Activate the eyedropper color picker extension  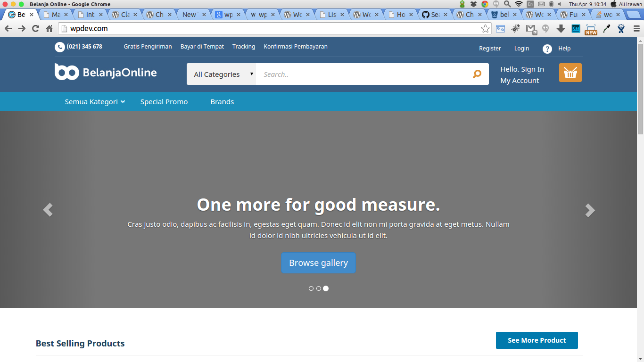(x=606, y=29)
